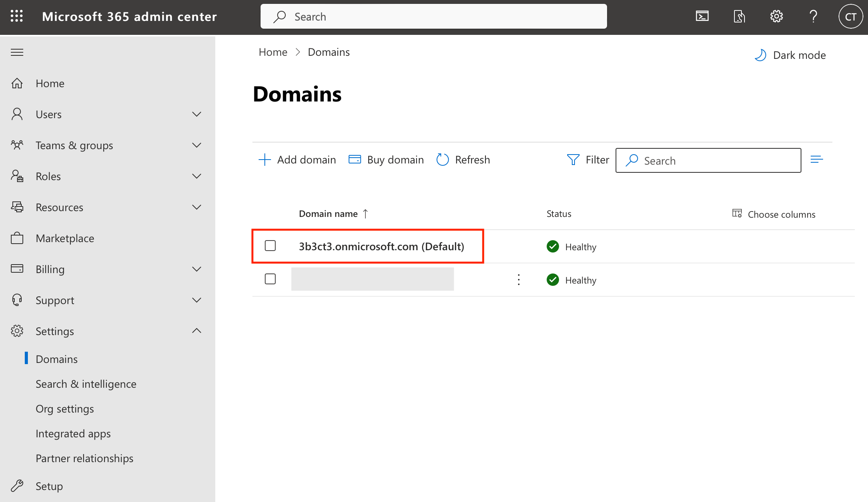Expand the Users chevron
868x502 pixels.
[197, 114]
